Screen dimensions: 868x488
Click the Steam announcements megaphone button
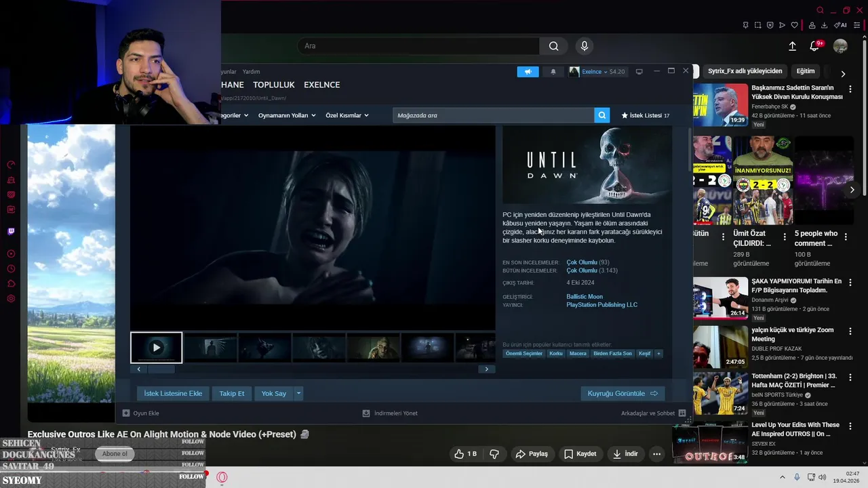click(528, 71)
